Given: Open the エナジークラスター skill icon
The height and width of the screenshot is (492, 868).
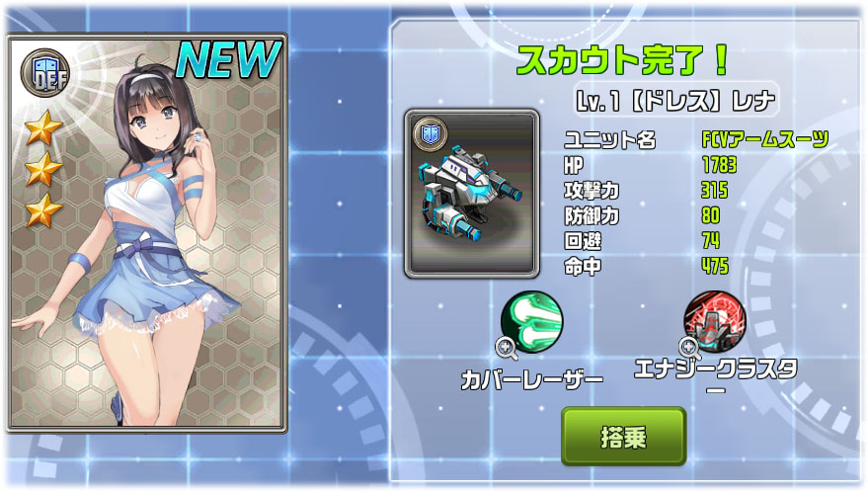Looking at the screenshot, I should pos(715,322).
